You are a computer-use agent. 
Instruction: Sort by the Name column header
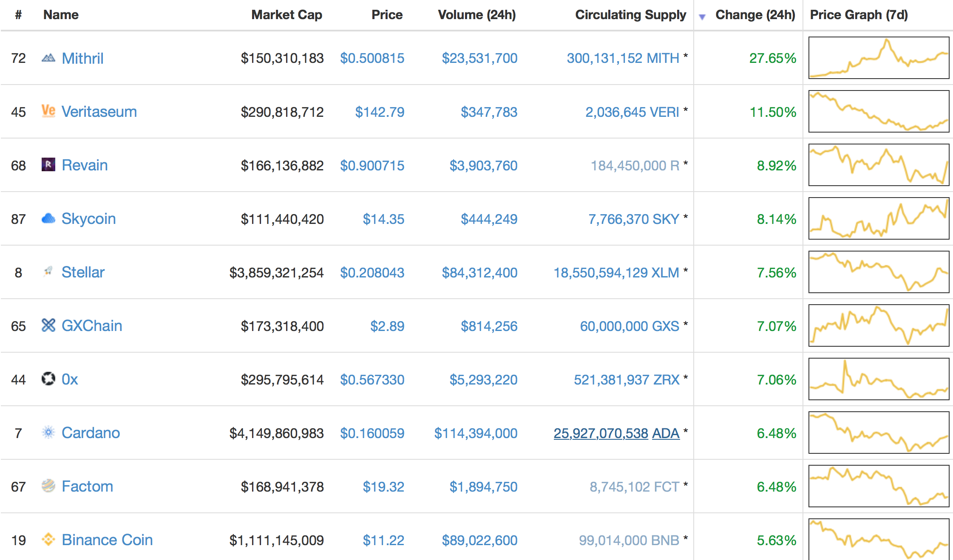coord(61,15)
